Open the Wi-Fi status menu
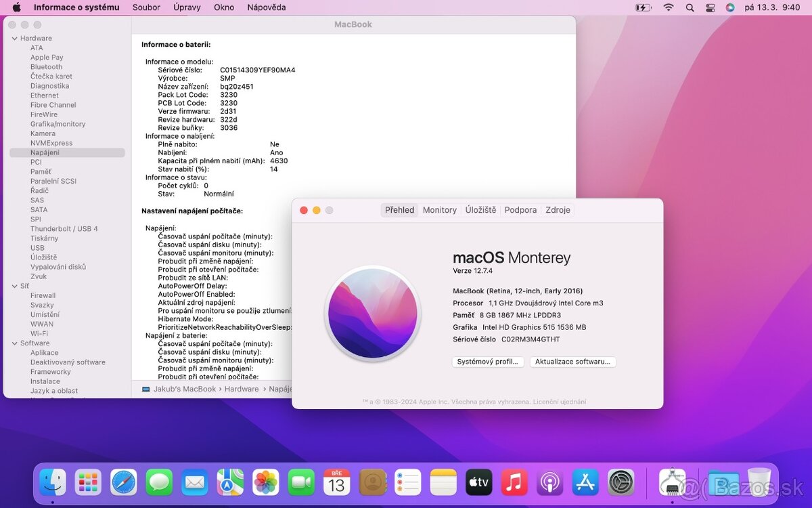The width and height of the screenshot is (812, 508). coord(668,7)
